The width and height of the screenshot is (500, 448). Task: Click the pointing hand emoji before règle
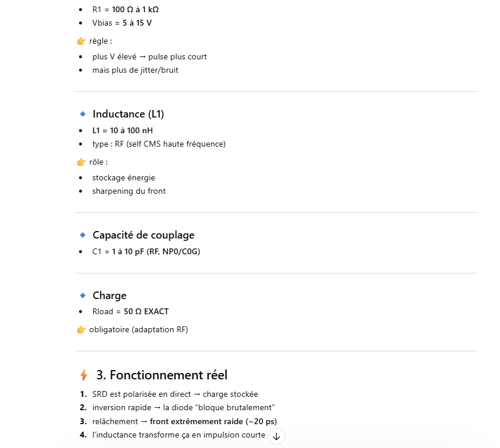[81, 41]
